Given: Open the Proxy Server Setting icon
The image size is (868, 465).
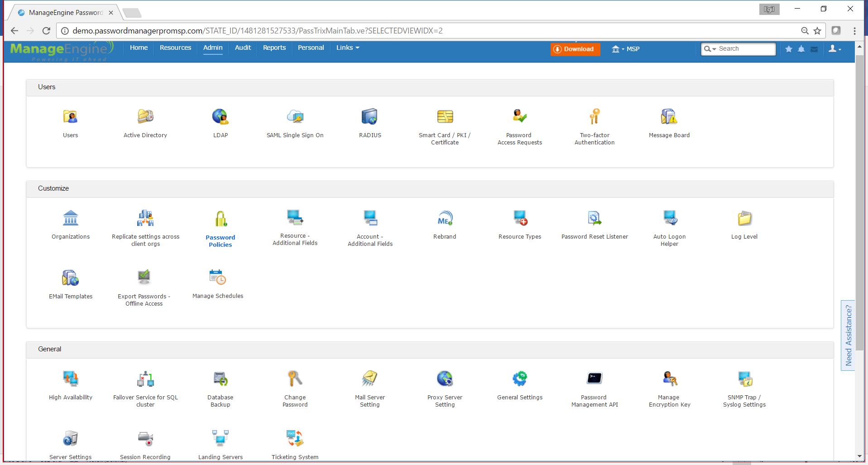Looking at the screenshot, I should click(x=445, y=379).
